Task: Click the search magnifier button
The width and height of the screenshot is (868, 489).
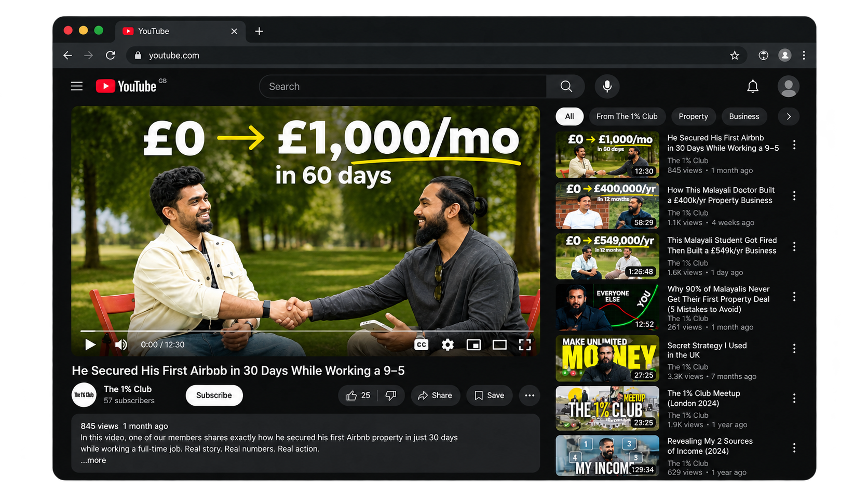Action: click(566, 86)
